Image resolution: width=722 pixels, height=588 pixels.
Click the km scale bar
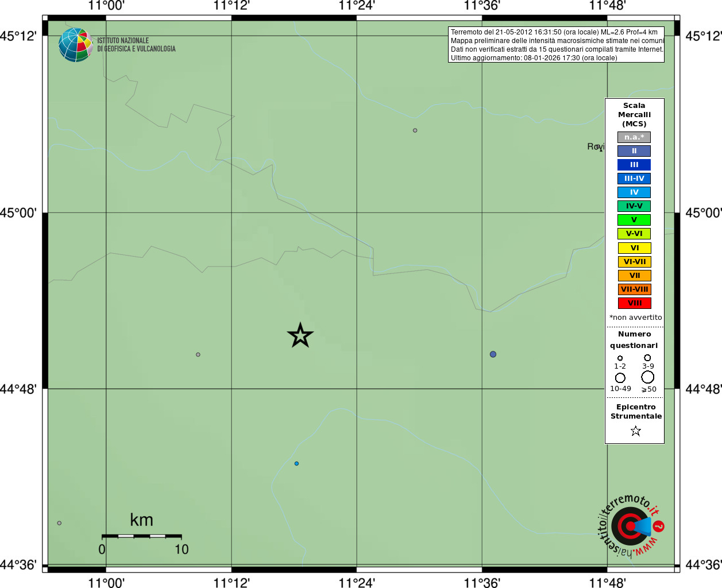142,536
